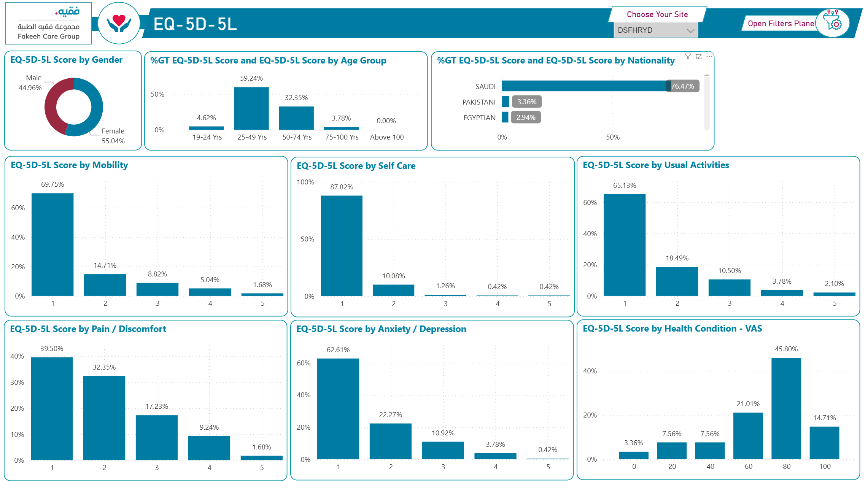Viewport: 868px width, 481px height.
Task: Select the 87.82% bar in Self Care chart
Action: pyautogui.click(x=342, y=246)
